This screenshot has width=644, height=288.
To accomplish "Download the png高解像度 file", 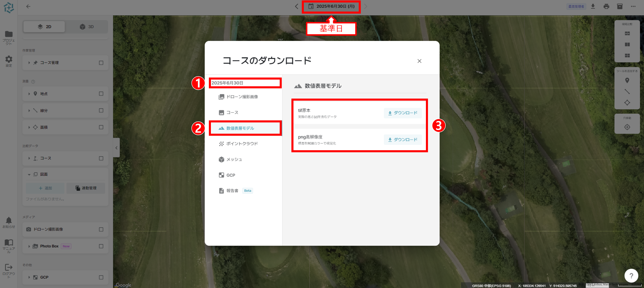I will click(x=402, y=140).
